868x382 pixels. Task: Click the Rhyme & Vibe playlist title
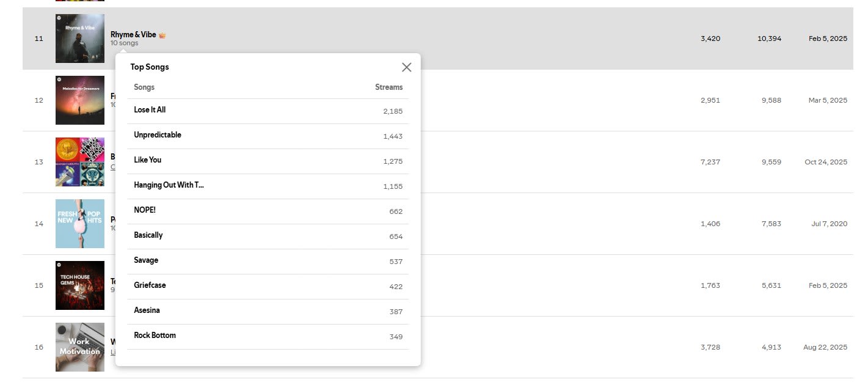tap(133, 35)
